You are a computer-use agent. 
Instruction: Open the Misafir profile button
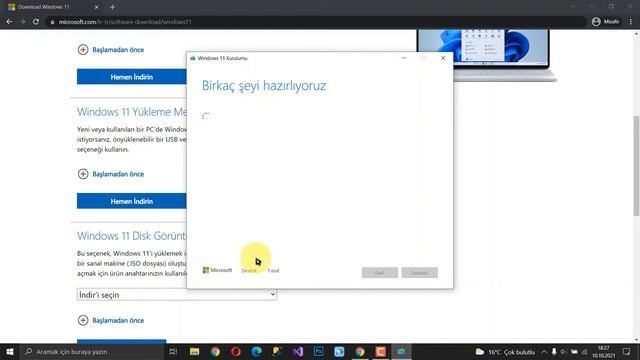click(x=606, y=22)
